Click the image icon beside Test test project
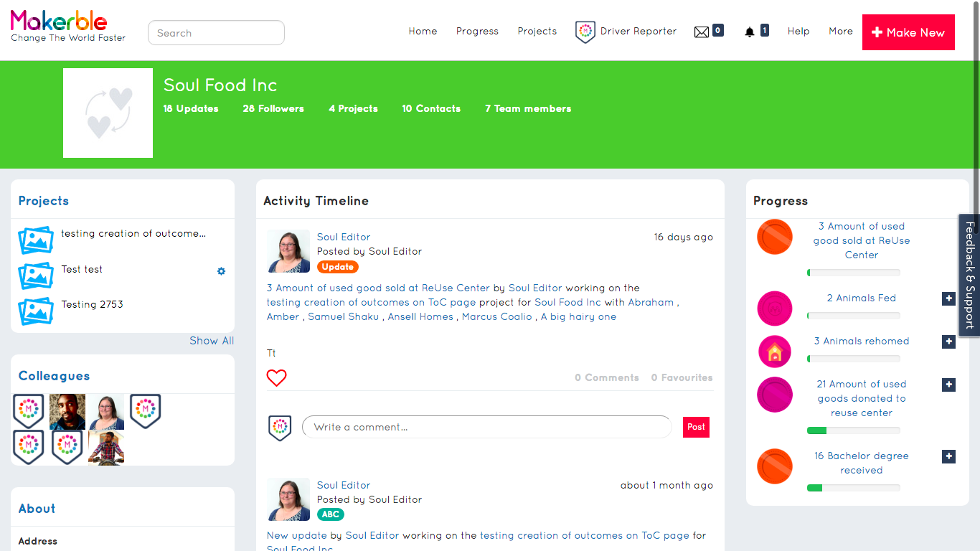The image size is (980, 551). (36, 275)
